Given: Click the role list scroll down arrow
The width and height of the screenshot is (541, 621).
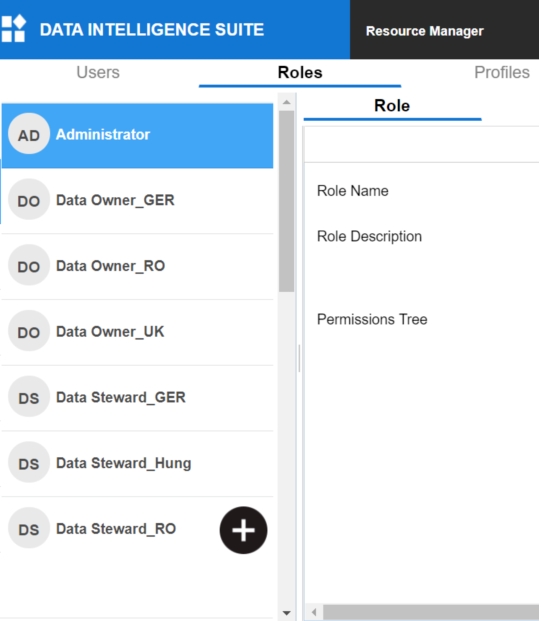Looking at the screenshot, I should coord(286,613).
